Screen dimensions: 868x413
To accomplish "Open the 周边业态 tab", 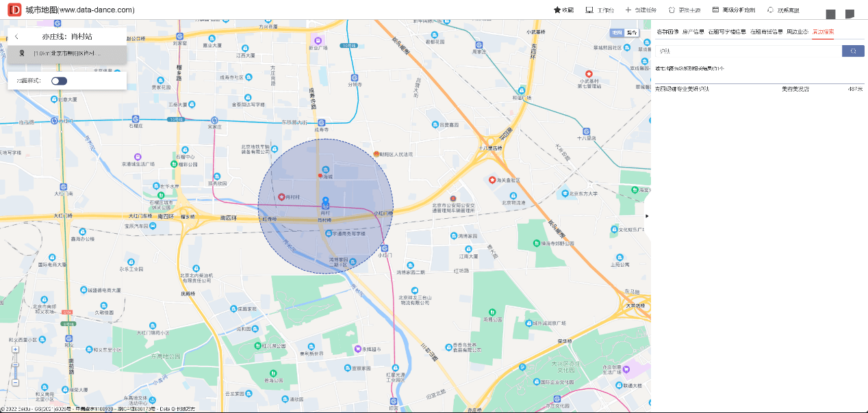I will click(x=797, y=32).
